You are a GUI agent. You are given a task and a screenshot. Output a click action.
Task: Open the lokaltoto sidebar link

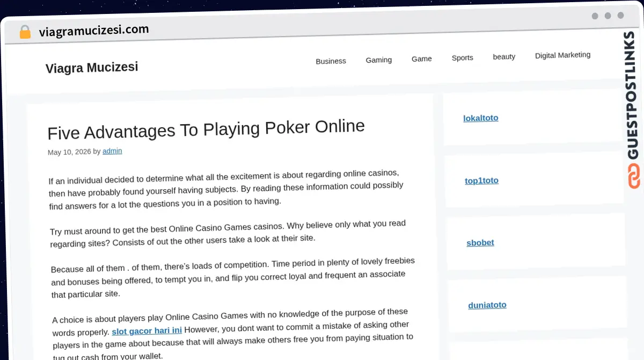pos(481,118)
